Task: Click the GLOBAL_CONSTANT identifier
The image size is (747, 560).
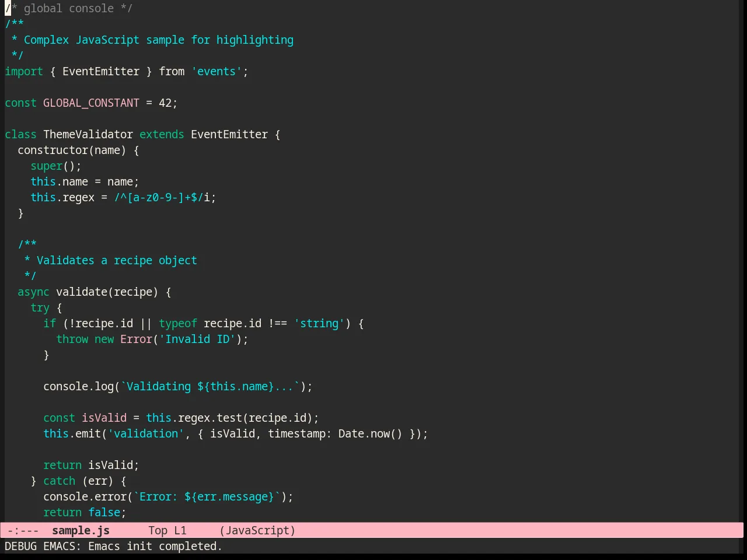Action: [x=91, y=103]
